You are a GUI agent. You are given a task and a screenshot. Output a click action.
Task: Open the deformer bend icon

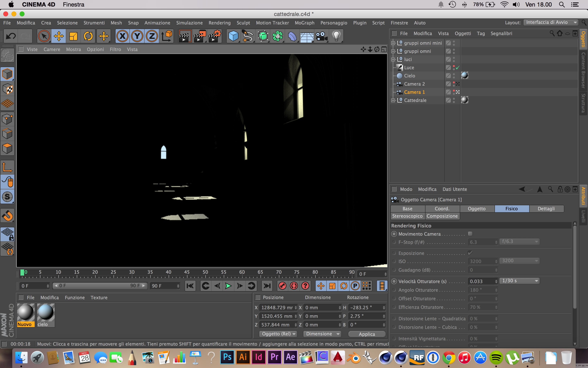click(292, 36)
